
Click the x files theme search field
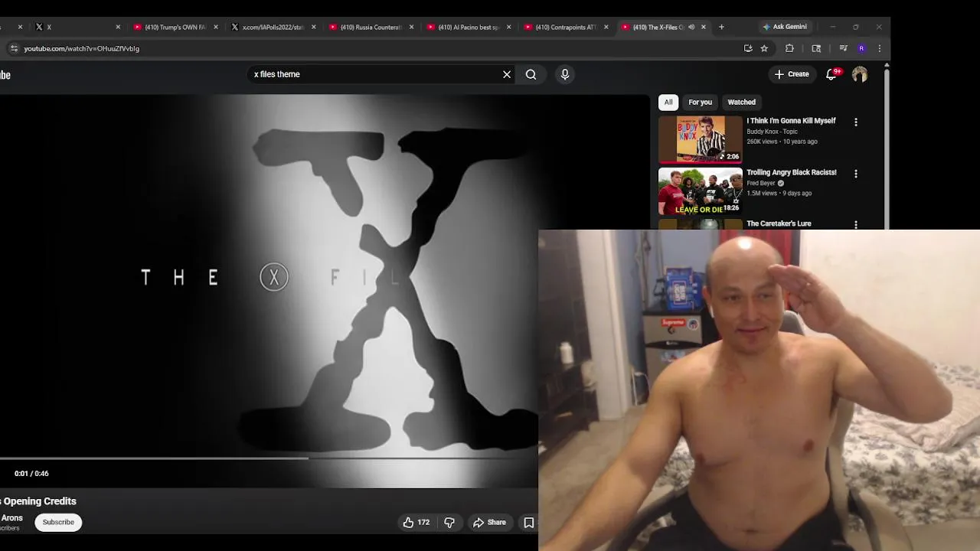375,74
